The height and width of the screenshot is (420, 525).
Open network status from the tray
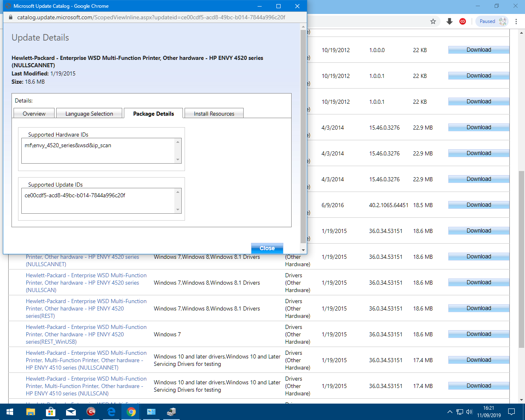460,412
